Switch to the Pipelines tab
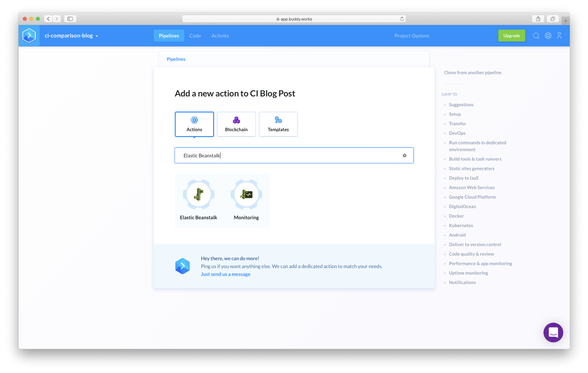The image size is (588, 373). tap(169, 36)
